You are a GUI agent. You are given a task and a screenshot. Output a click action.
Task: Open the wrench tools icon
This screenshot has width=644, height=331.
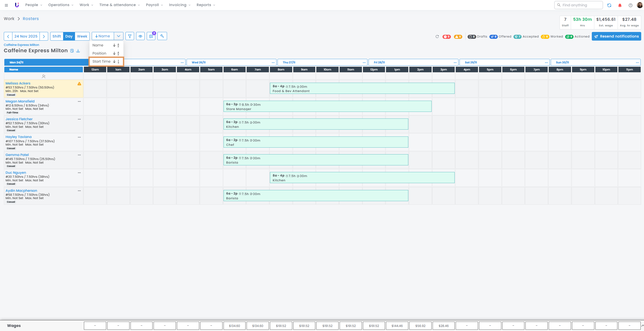click(x=162, y=36)
